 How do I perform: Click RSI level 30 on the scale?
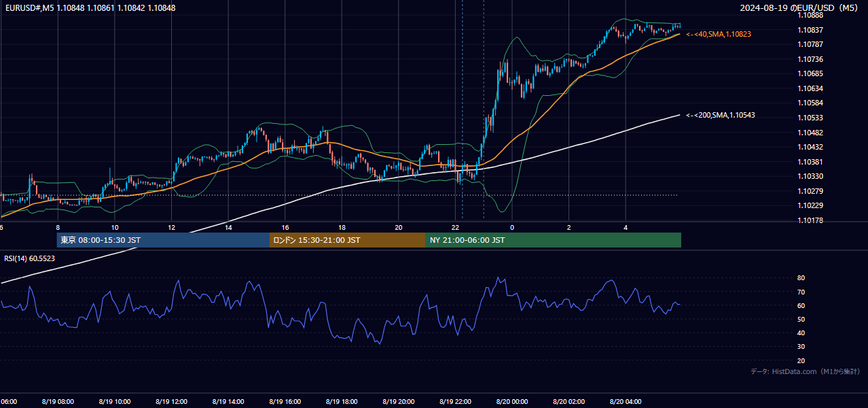coord(801,347)
